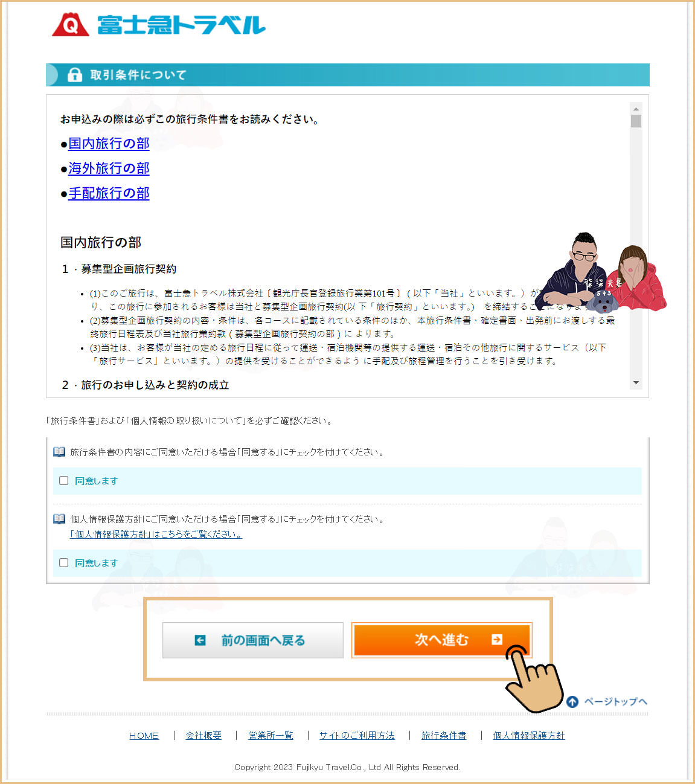
Task: Check the first 同意します checkbox for travel conditions
Action: 63,481
